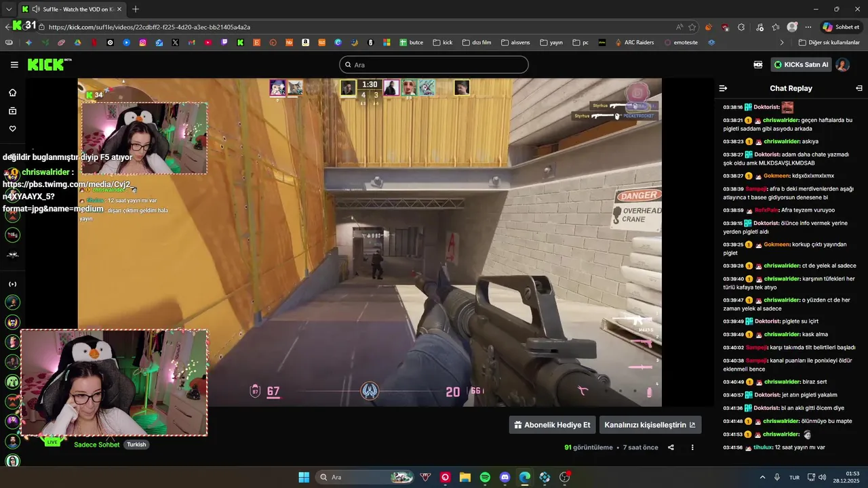Open Discord from taskbar
The width and height of the screenshot is (868, 488).
click(505, 477)
